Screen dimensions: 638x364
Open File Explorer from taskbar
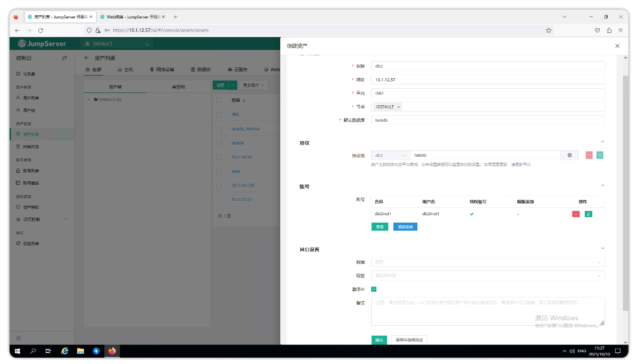[x=80, y=351]
